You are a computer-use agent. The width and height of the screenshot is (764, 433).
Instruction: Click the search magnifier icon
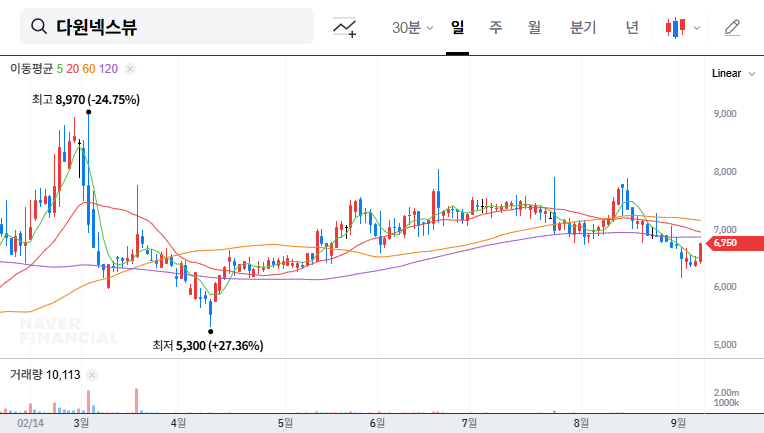pos(39,26)
